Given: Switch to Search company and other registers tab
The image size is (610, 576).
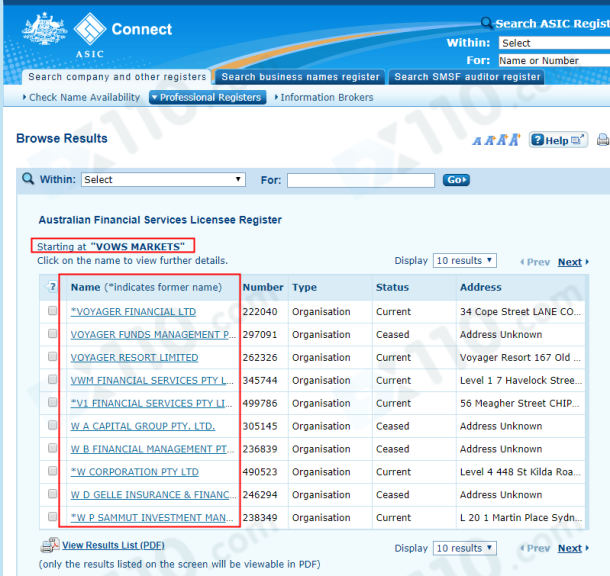Looking at the screenshot, I should [x=117, y=77].
